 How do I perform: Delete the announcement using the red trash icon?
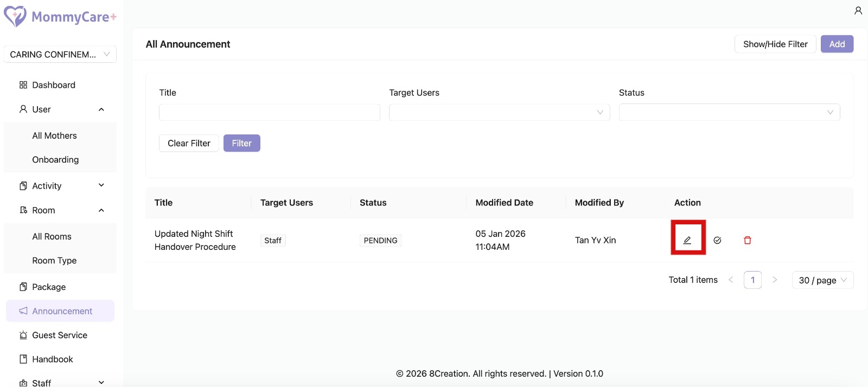[747, 240]
